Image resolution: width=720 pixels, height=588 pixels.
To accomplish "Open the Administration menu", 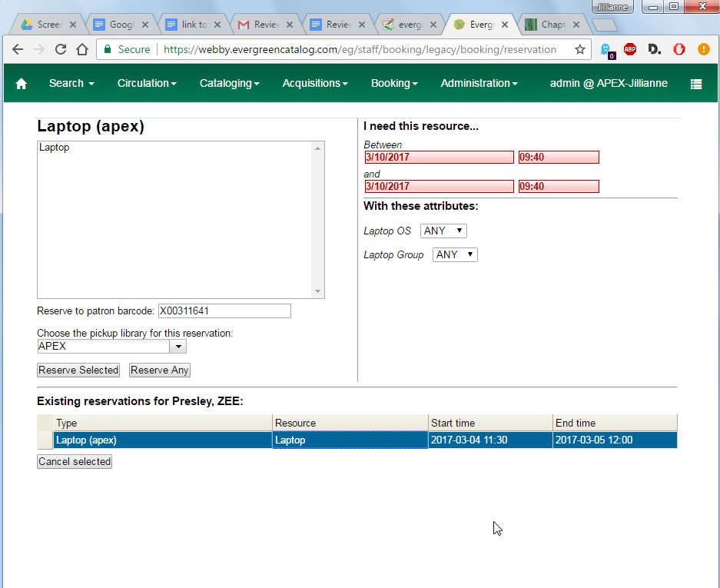I will [479, 83].
